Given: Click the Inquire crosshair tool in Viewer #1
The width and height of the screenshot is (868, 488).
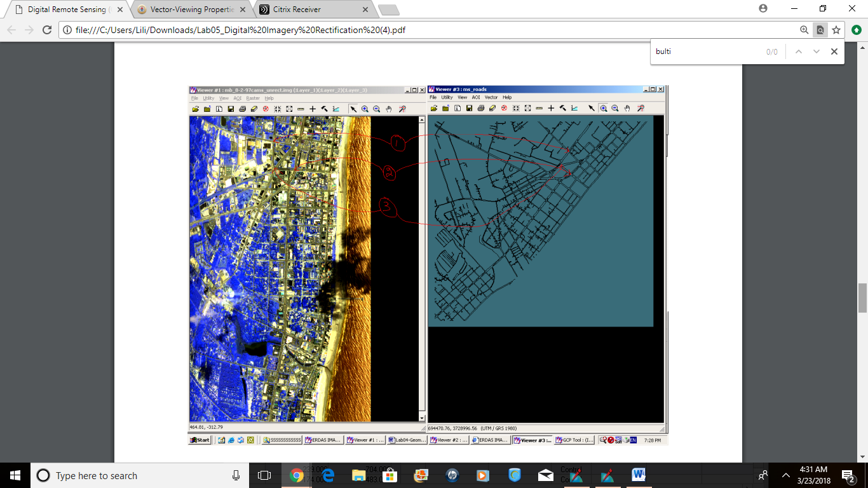Looking at the screenshot, I should (x=403, y=109).
